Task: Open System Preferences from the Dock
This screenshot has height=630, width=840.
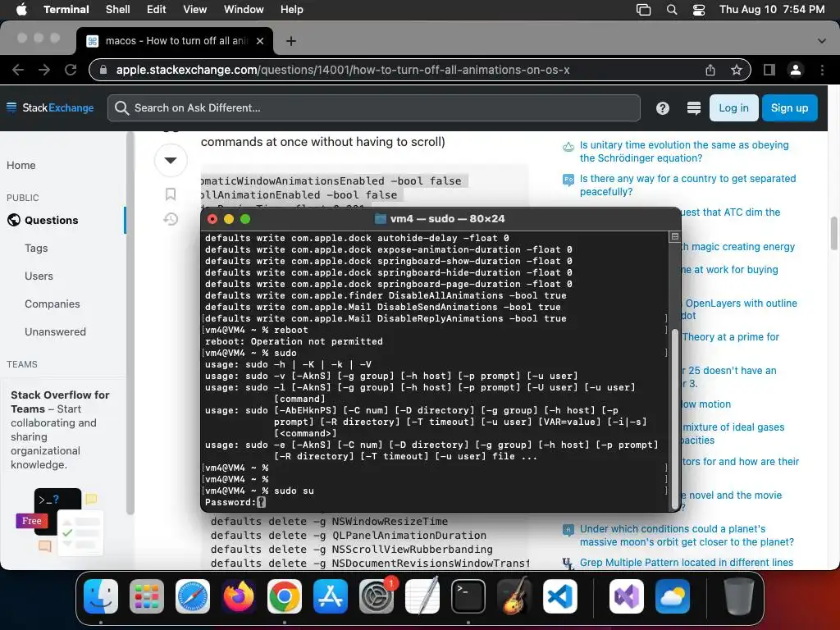Action: click(x=377, y=596)
